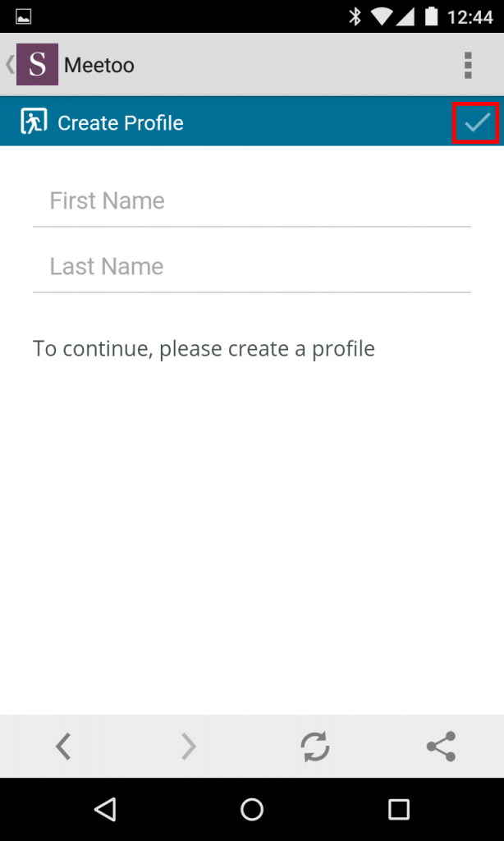The image size is (504, 841).
Task: Focus the First Name field
Action: point(251,201)
